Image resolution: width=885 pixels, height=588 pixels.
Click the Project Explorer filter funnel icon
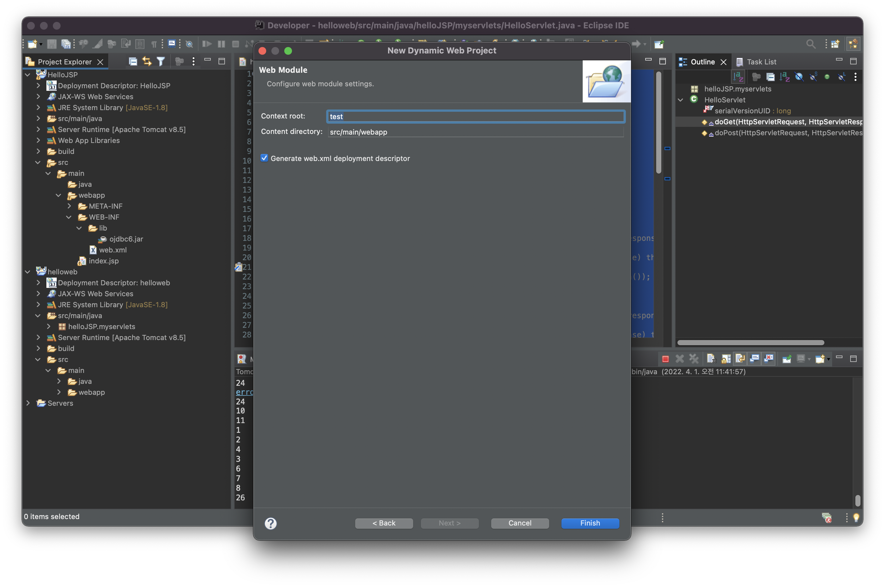pyautogui.click(x=160, y=62)
